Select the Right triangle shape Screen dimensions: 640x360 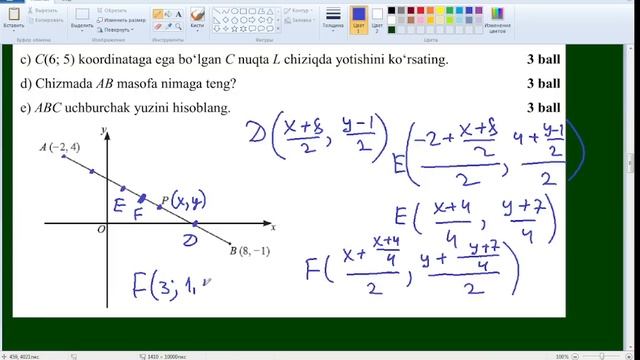(x=217, y=20)
